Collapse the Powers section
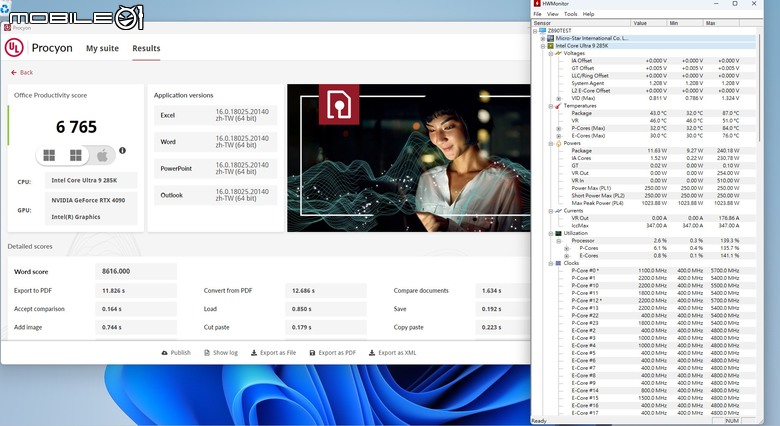This screenshot has width=780, height=426. 551,143
